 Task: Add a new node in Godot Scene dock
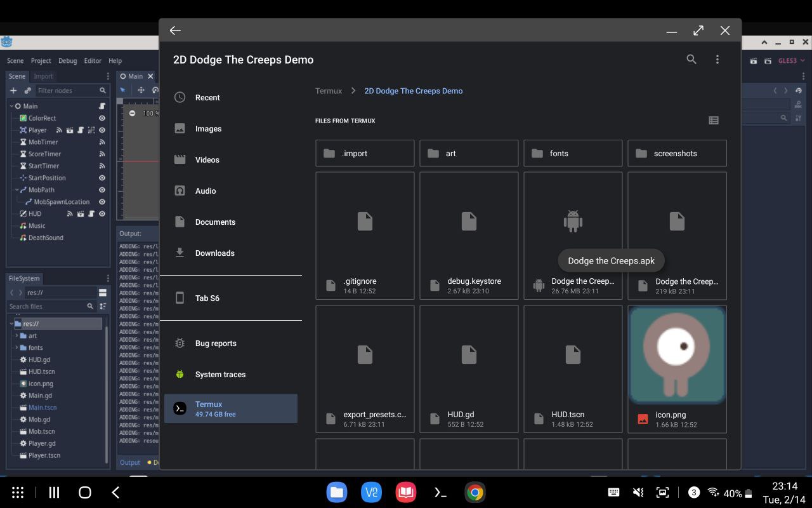click(13, 91)
